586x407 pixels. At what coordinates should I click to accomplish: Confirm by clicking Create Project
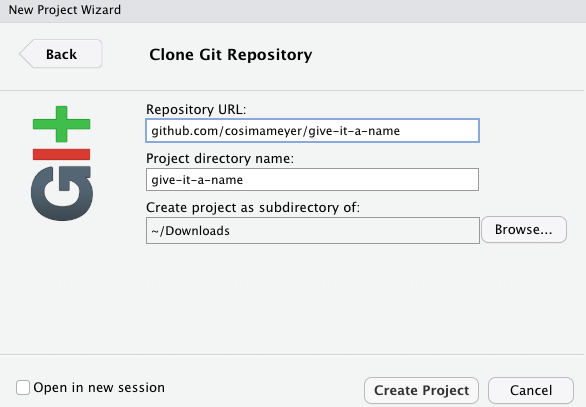[x=422, y=390]
